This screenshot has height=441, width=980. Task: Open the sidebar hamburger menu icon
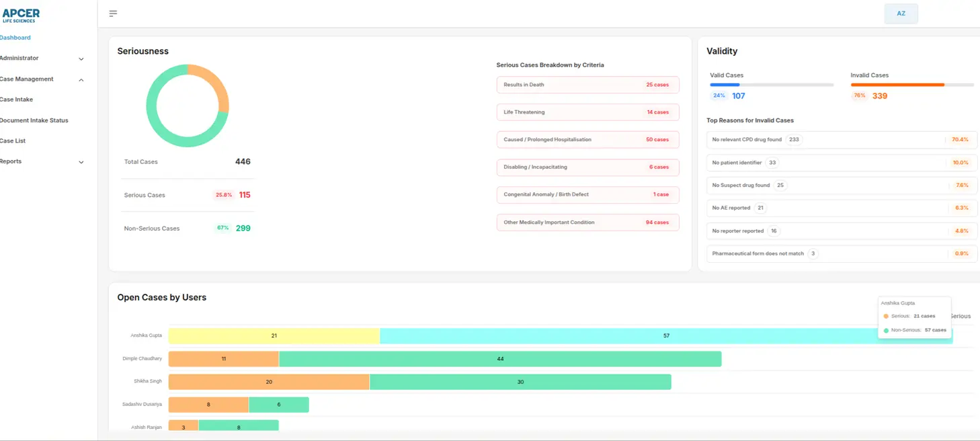pyautogui.click(x=112, y=13)
